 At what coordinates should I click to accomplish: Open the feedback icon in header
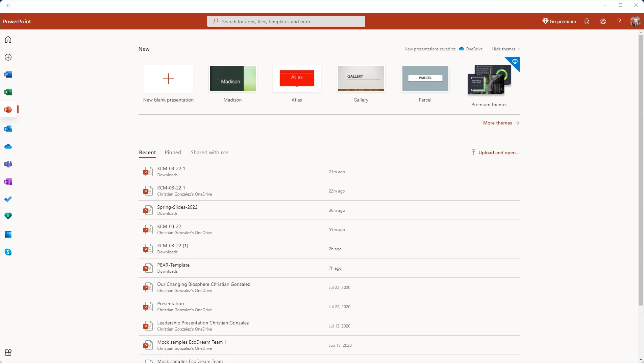point(587,21)
